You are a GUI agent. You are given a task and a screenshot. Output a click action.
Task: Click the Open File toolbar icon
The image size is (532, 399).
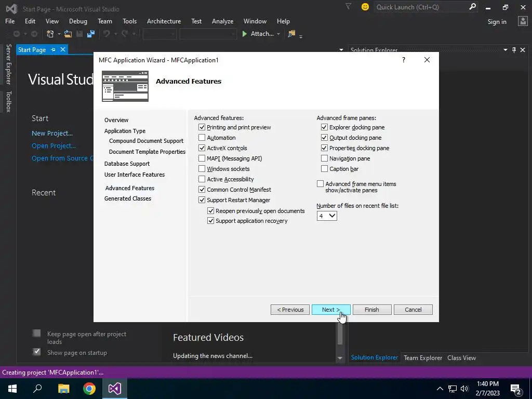point(68,34)
